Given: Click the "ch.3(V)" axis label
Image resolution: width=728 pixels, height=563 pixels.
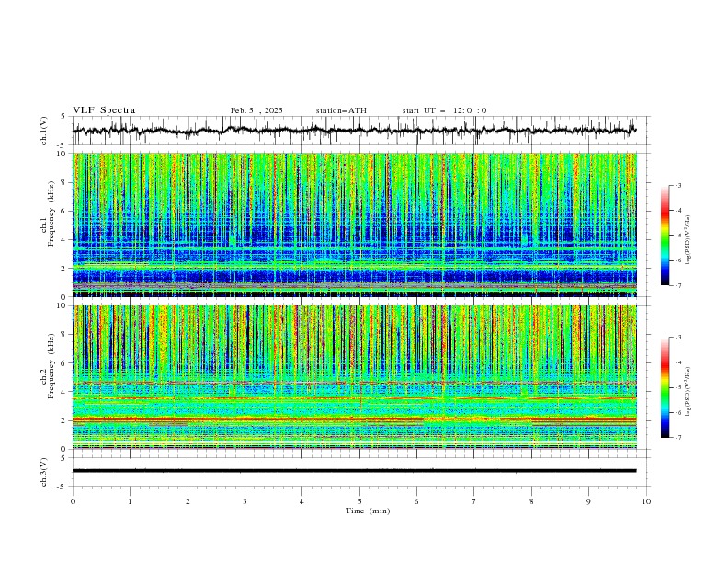Looking at the screenshot, I should click(x=44, y=472).
